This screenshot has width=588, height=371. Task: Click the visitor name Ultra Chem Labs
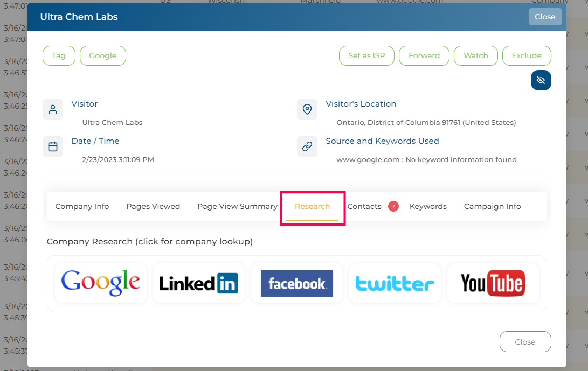click(112, 123)
